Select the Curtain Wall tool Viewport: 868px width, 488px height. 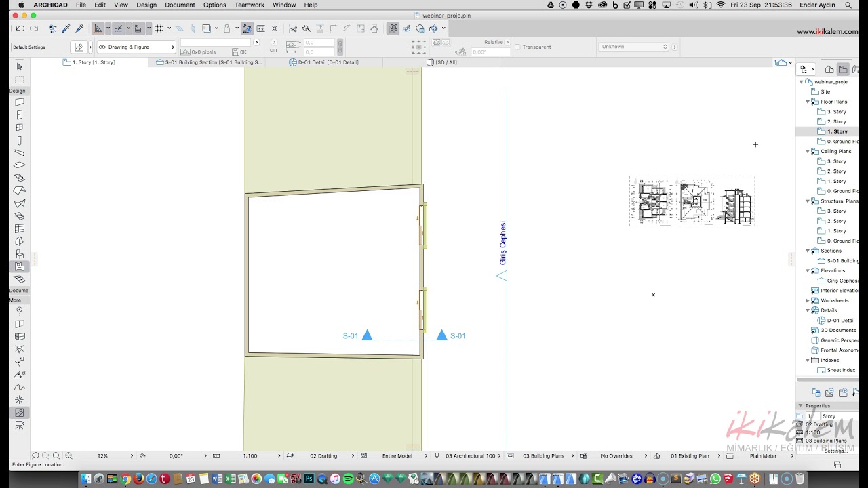pos(19,228)
